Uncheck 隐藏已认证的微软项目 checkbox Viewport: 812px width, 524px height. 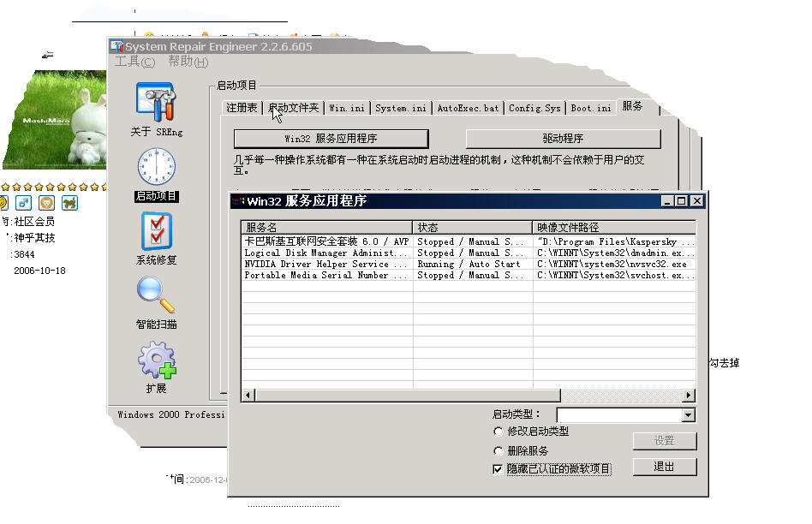(498, 469)
